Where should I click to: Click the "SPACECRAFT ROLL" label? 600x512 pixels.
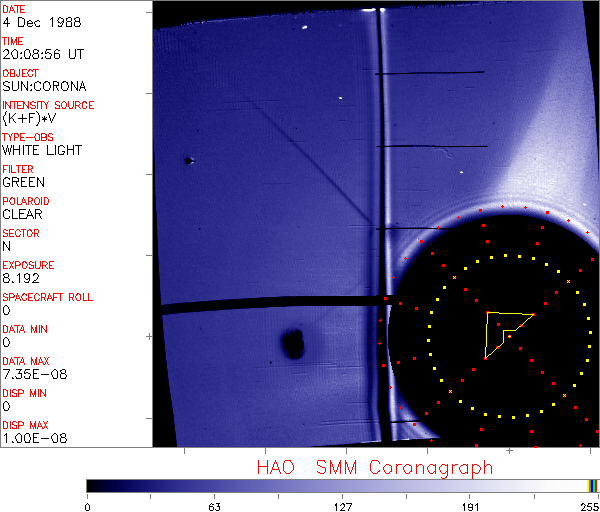click(x=48, y=297)
